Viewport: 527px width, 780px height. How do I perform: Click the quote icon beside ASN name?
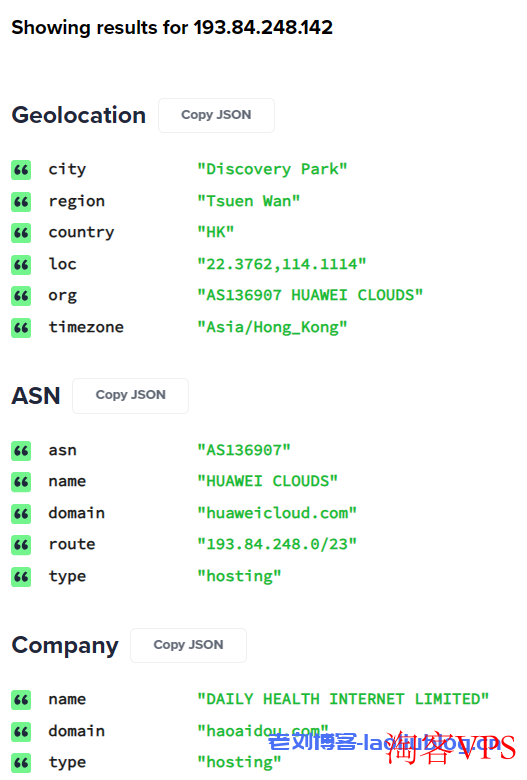[x=21, y=482]
